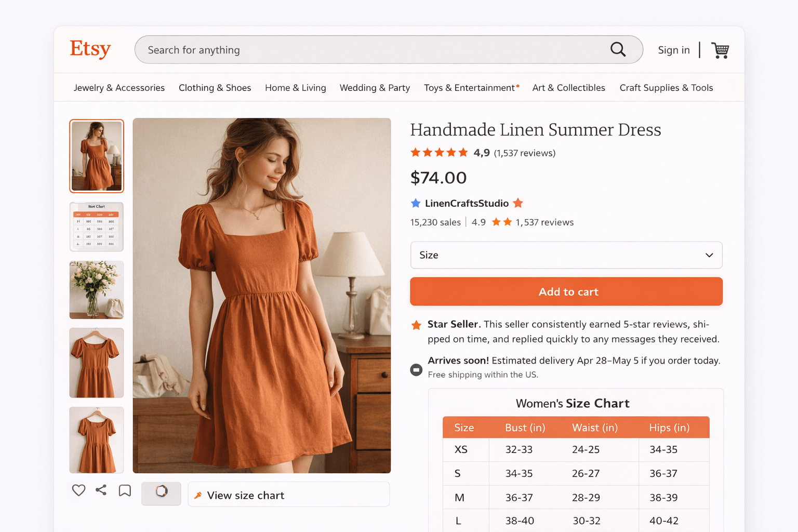
Task: Click the 24-25 waist cell in row XS
Action: tap(586, 449)
